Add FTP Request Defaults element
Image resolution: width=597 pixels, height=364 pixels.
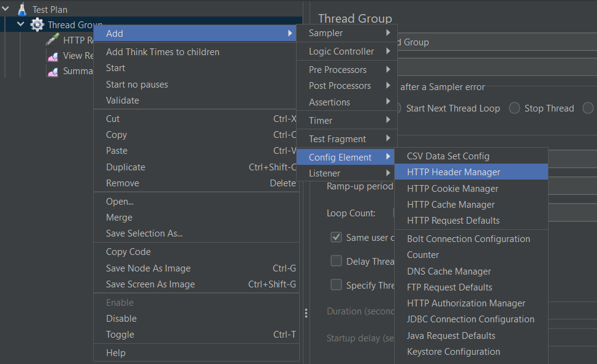pos(471,287)
